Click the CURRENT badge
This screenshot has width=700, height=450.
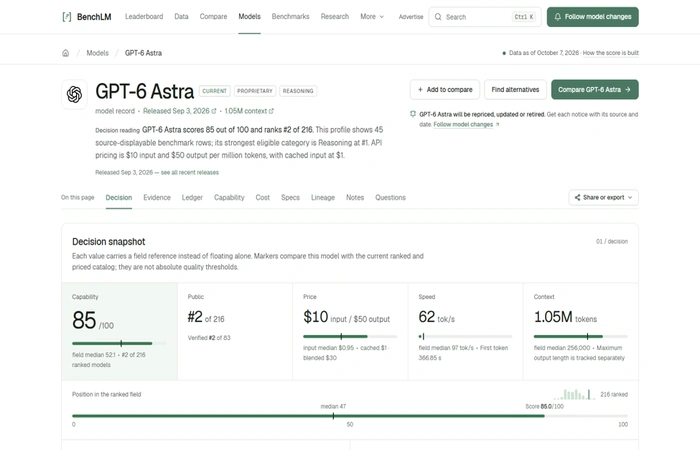[x=215, y=91]
